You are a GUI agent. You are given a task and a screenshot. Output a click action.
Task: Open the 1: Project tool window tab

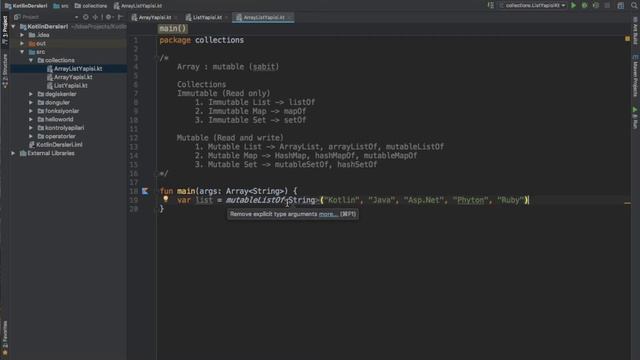(5, 30)
